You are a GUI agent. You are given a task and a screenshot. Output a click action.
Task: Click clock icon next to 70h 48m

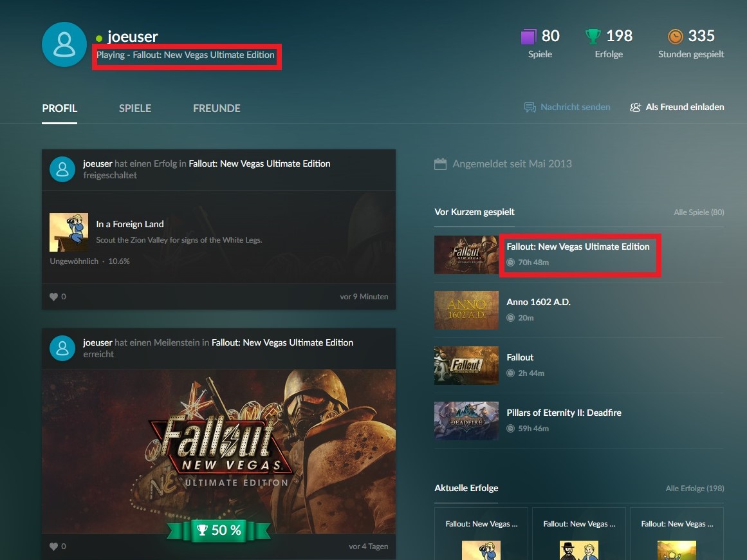click(x=510, y=262)
